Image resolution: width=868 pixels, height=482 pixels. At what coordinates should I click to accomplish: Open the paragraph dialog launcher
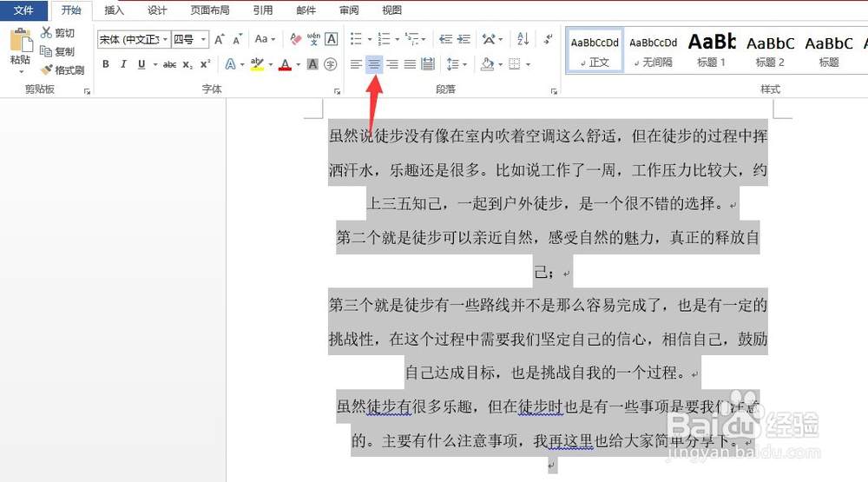tap(554, 91)
